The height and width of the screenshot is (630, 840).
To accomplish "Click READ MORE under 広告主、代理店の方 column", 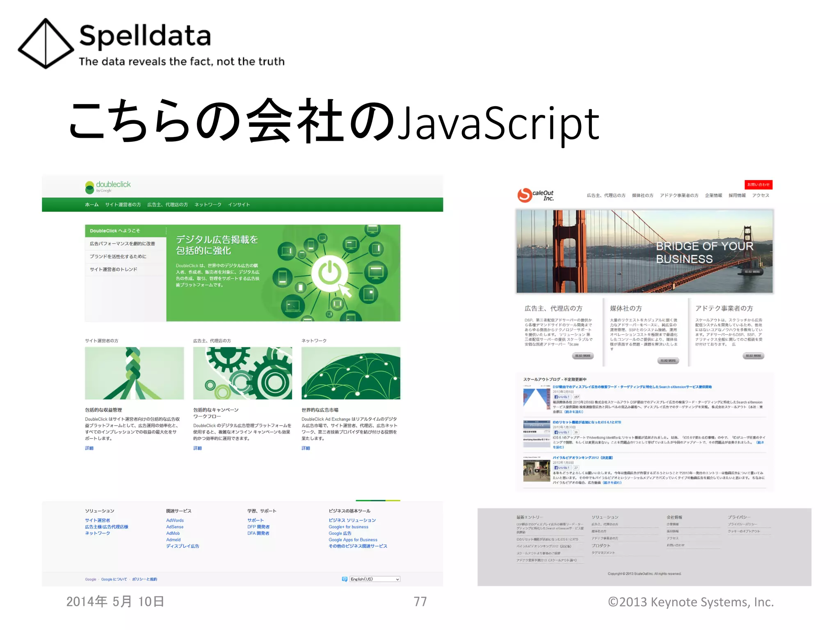I will (583, 356).
